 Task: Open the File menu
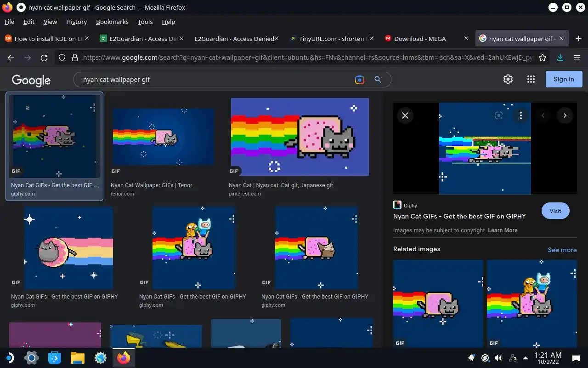click(x=9, y=22)
